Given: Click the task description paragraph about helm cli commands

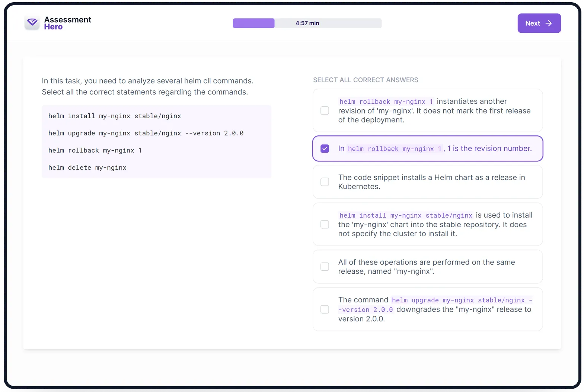Looking at the screenshot, I should [x=148, y=86].
